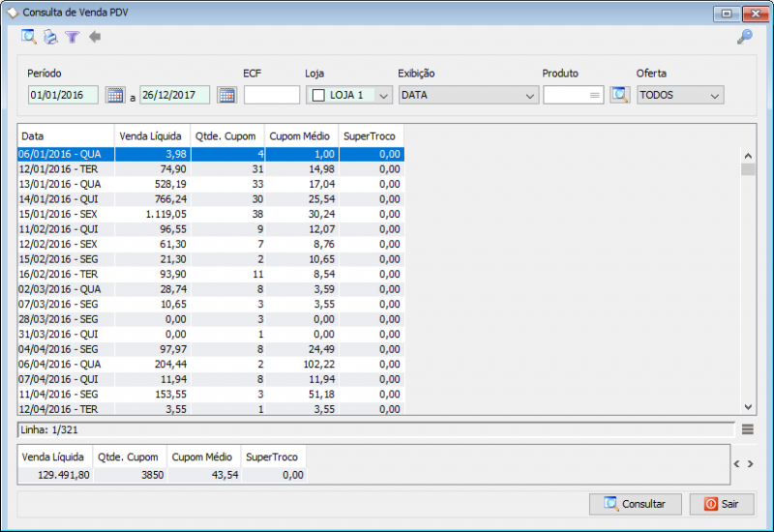The image size is (774, 532).
Task: Click the print toolbar icon
Action: (50, 37)
